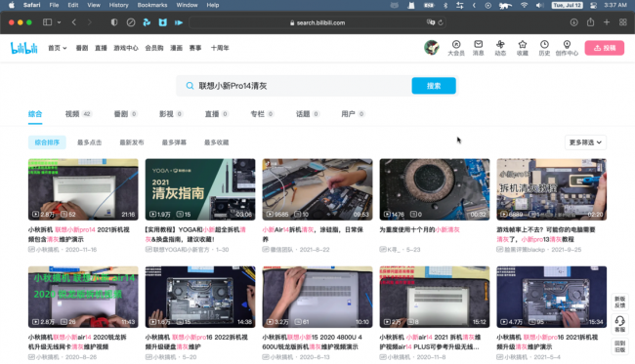Open the 收藏 favorites icon

click(523, 48)
